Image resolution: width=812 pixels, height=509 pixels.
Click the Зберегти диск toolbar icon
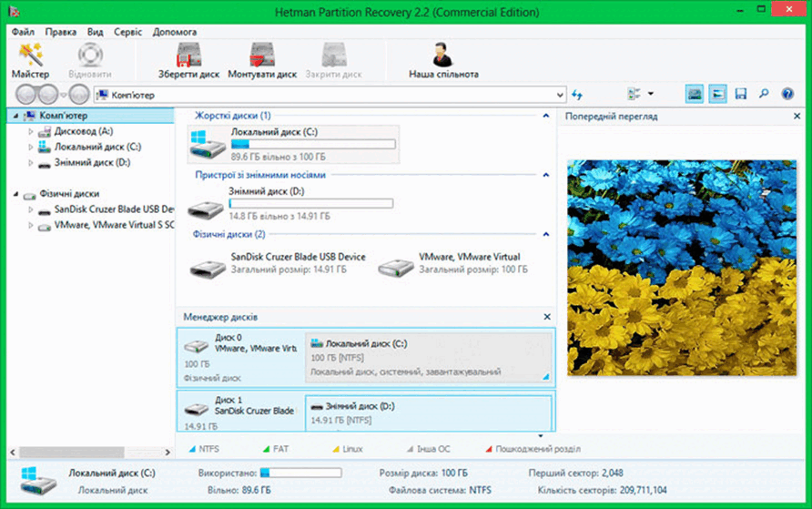click(188, 61)
